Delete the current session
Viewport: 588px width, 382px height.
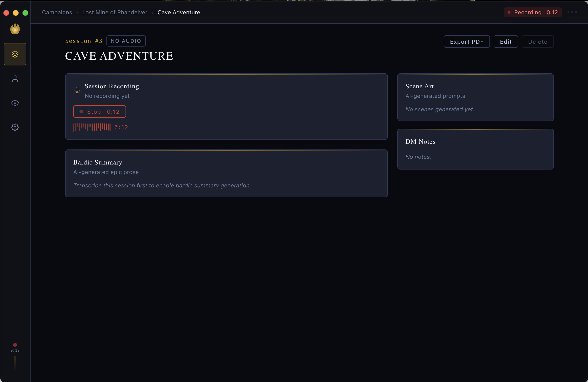[538, 42]
